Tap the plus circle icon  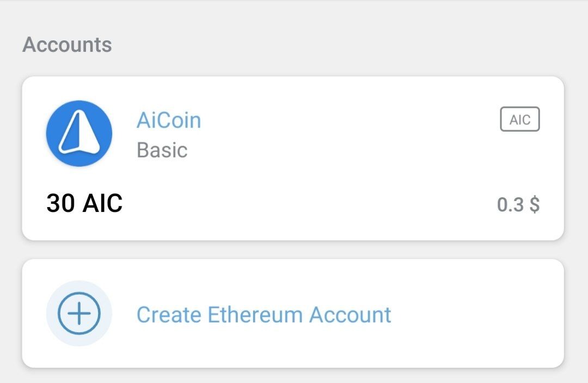79,313
